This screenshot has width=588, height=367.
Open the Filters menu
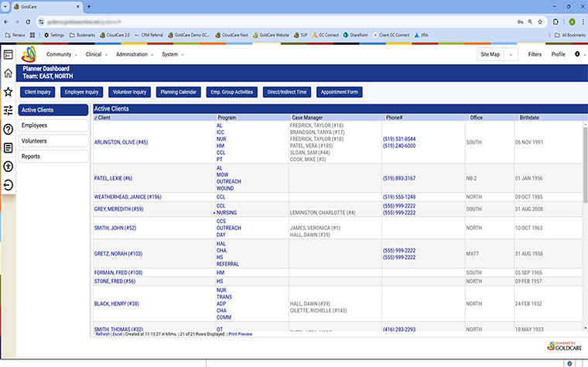click(x=535, y=54)
